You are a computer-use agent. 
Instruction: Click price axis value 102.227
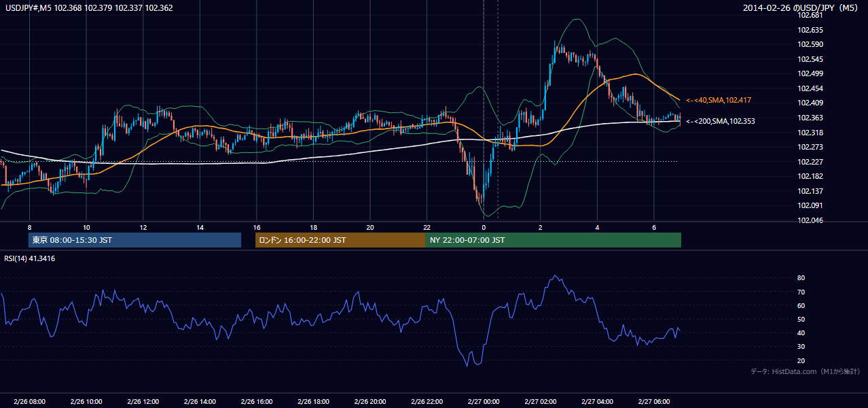click(x=810, y=162)
